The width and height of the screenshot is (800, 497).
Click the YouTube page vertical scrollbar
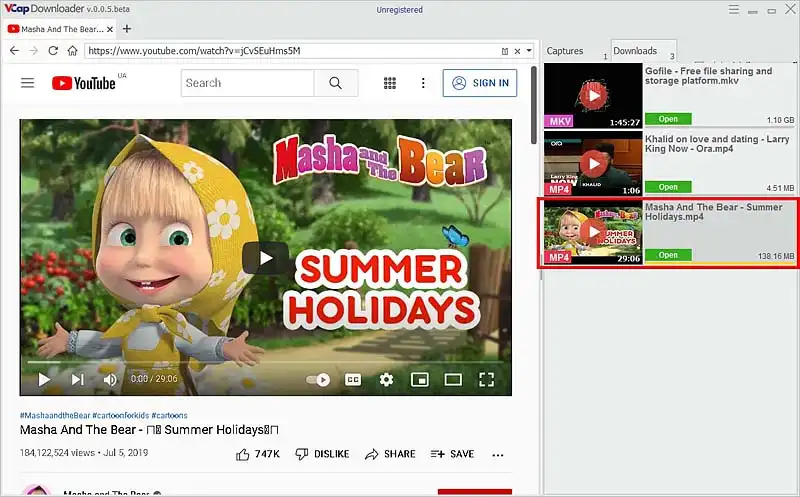pyautogui.click(x=534, y=105)
